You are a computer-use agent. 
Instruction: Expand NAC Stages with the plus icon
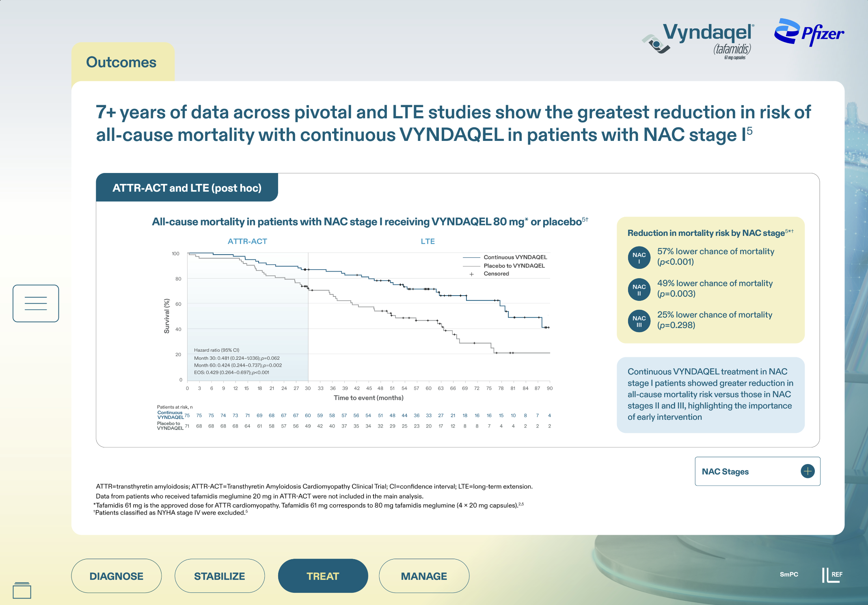pyautogui.click(x=807, y=471)
